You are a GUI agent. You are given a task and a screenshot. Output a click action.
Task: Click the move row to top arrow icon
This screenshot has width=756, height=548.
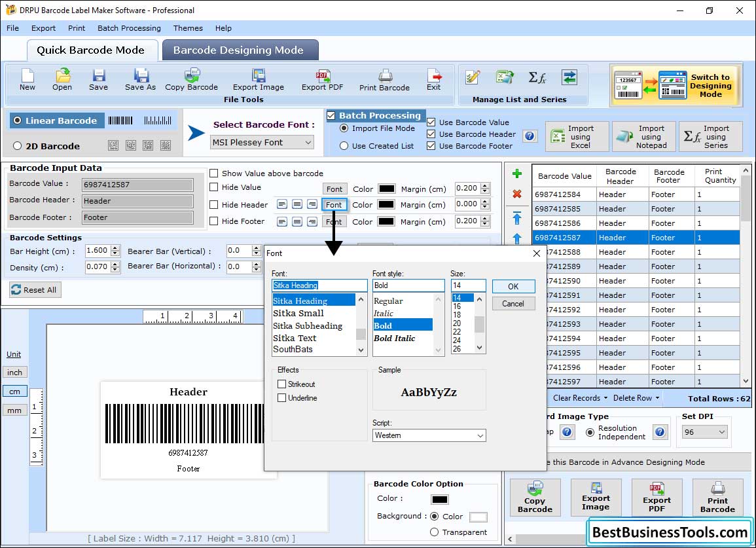517,218
